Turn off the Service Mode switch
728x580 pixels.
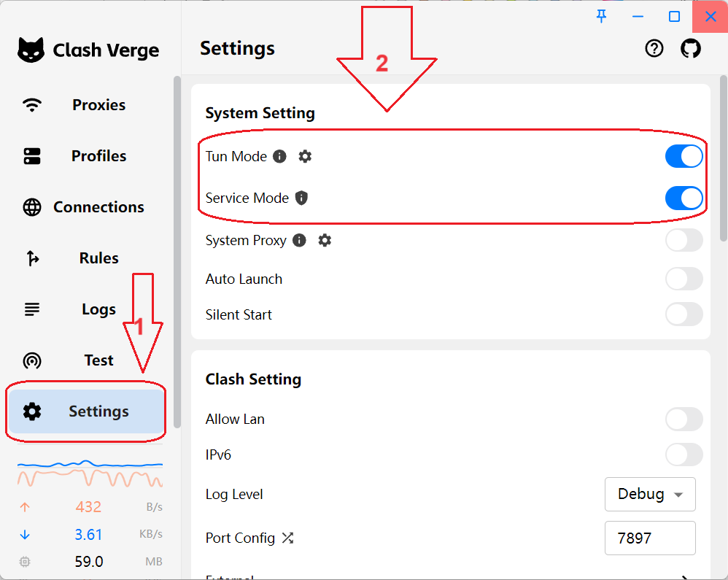tap(684, 198)
